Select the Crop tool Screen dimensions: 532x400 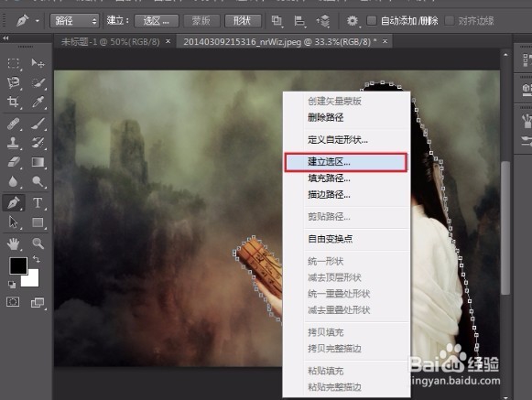13,102
